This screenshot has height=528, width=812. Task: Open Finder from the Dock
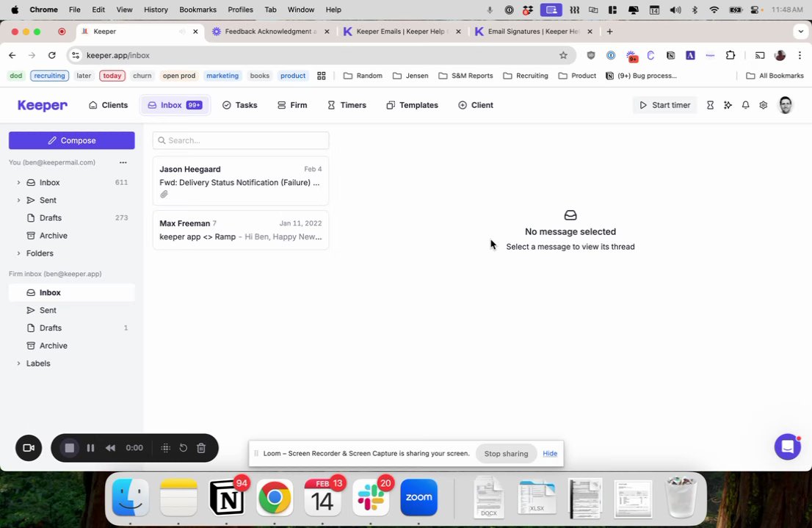coord(131,497)
